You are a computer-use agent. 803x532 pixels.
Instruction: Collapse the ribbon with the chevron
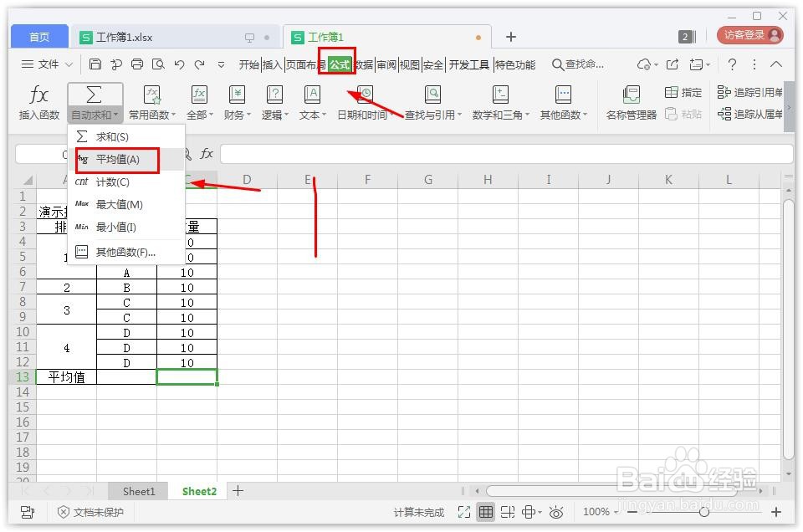pyautogui.click(x=776, y=64)
